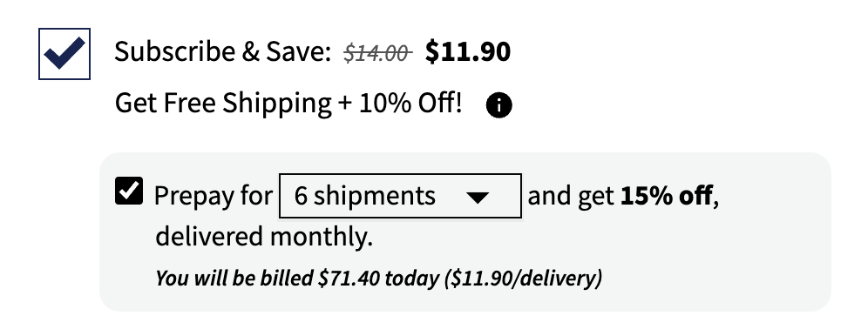
Task: Click the Get Free Shipping + 10% Off text
Action: click(288, 104)
